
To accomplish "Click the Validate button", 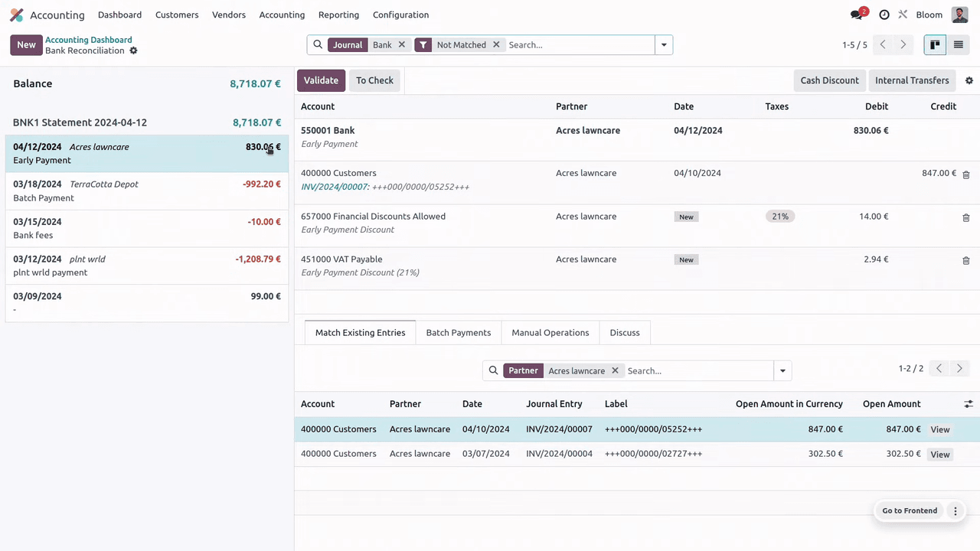I will [x=321, y=80].
